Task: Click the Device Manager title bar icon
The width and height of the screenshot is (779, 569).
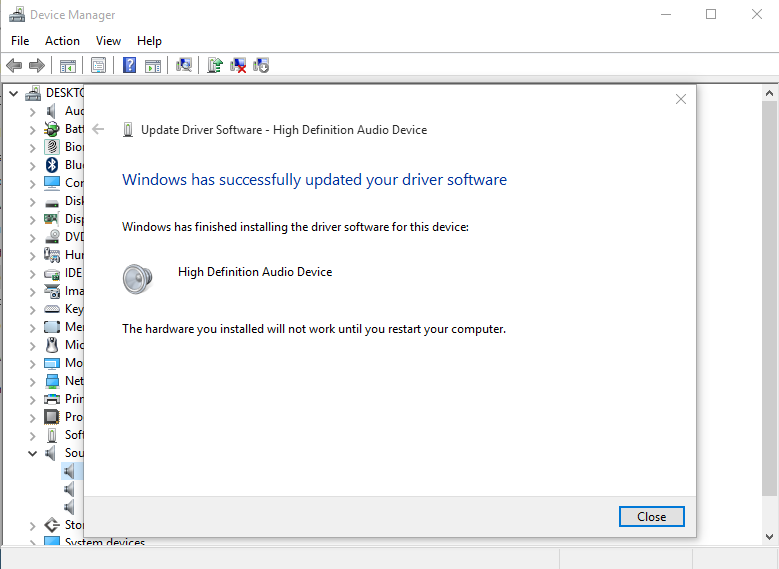Action: tap(17, 14)
